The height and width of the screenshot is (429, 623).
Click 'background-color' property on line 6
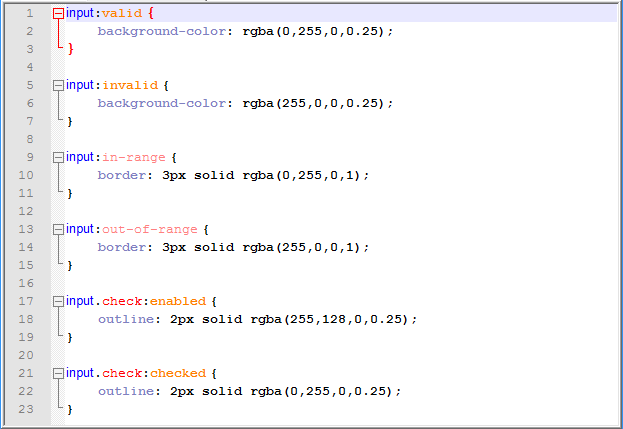162,103
